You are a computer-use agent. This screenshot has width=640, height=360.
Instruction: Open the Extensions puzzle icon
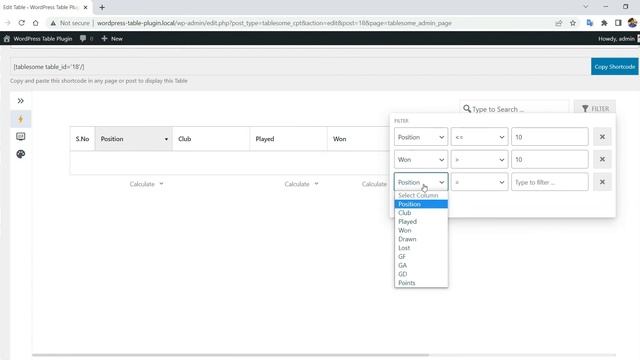(604, 23)
